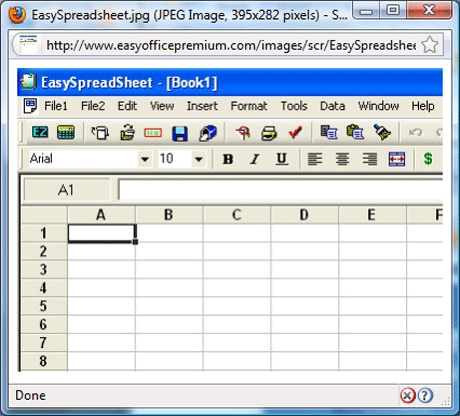Open the File1 menu

tap(56, 106)
